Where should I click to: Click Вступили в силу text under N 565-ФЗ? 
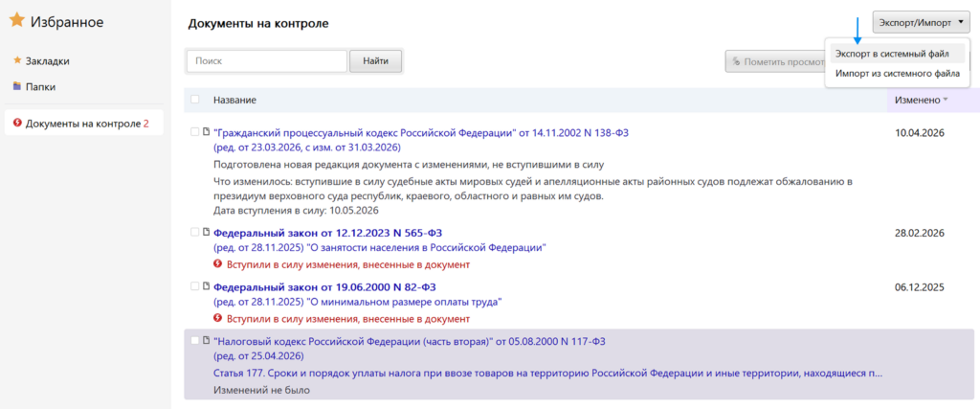[347, 264]
